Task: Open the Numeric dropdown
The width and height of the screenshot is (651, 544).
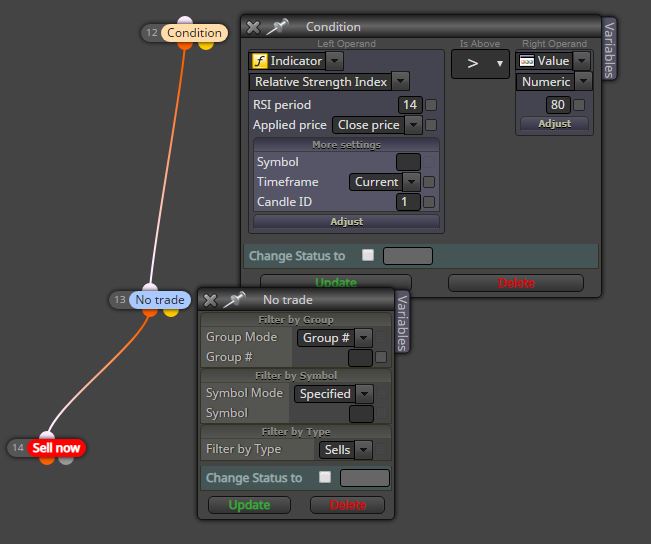Action: click(583, 81)
